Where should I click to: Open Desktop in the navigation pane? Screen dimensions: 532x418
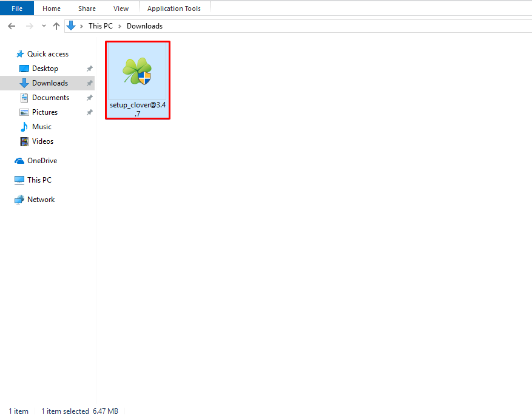click(x=45, y=69)
